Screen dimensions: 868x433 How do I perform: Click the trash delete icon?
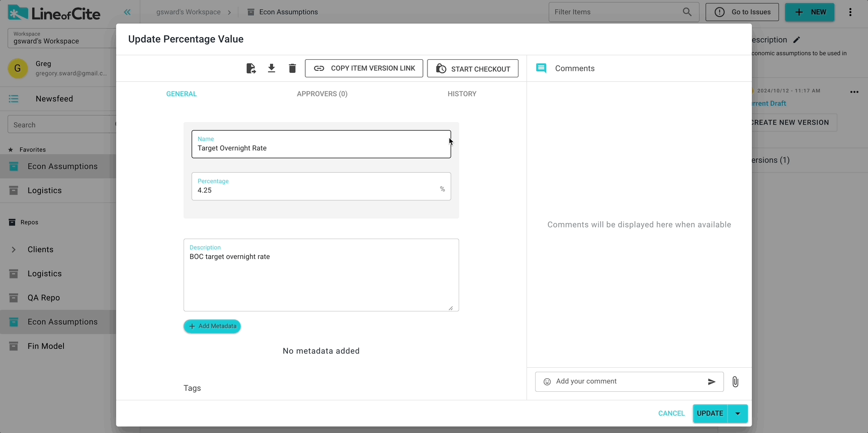tap(292, 68)
